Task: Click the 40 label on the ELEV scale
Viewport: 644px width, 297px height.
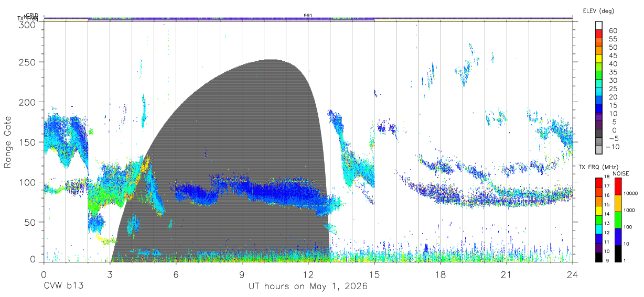Action: (613, 63)
